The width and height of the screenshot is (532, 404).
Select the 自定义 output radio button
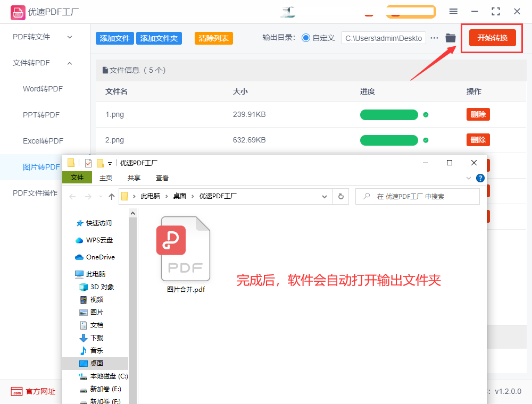click(306, 38)
